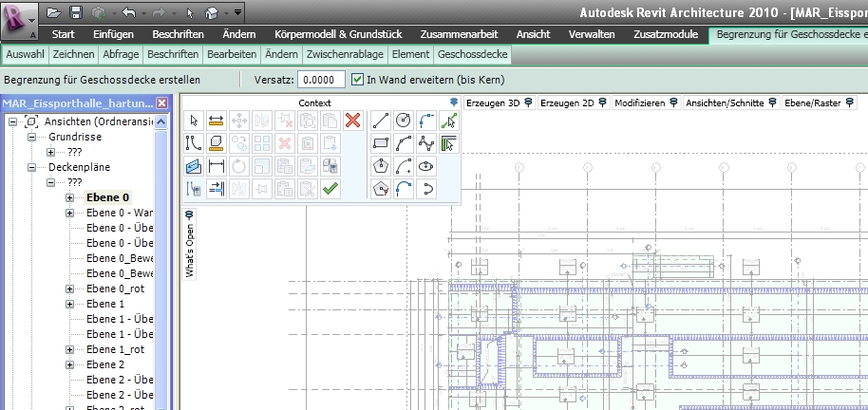Click the Auswahl panel button
Screen dimensions: 868x410
click(25, 54)
